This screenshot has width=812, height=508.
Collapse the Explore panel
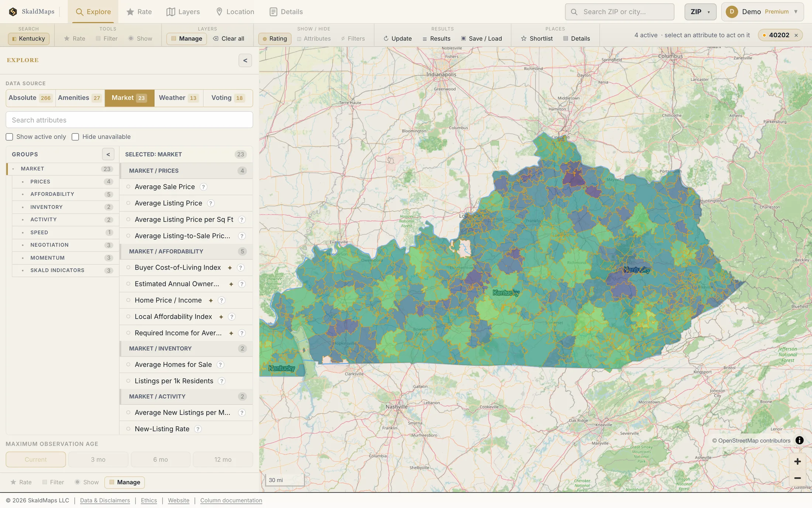pos(245,61)
